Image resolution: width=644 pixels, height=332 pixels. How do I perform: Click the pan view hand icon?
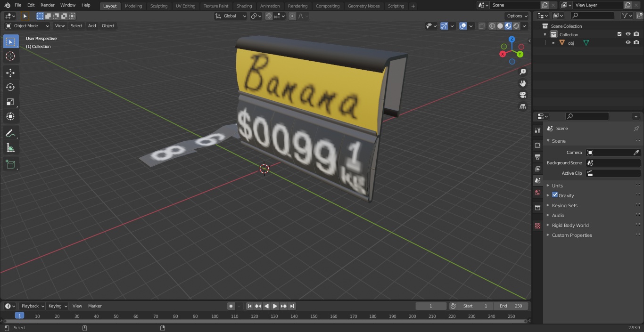pyautogui.click(x=522, y=83)
